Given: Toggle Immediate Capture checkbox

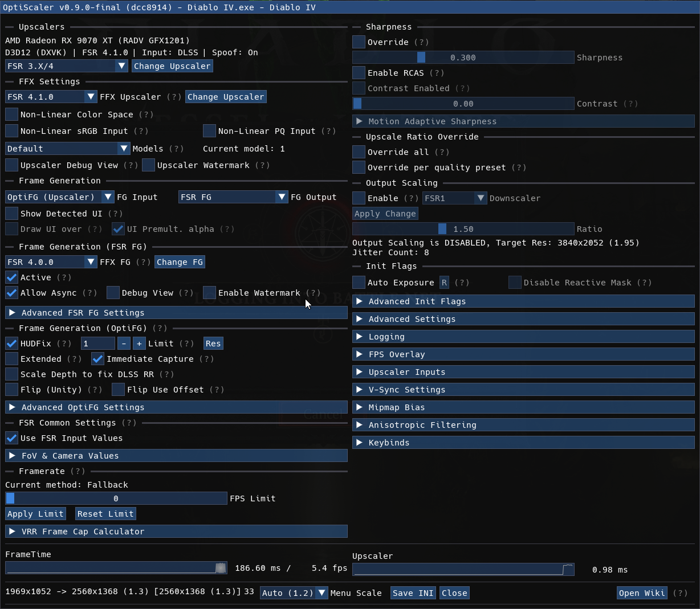Looking at the screenshot, I should pos(97,359).
